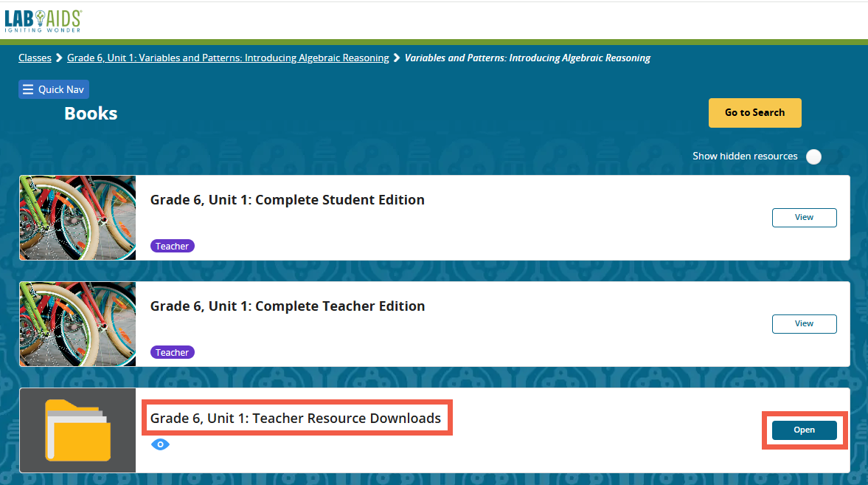Screen dimensions: 868x485
Task: Enable Show hidden resources toggle
Action: pos(813,156)
